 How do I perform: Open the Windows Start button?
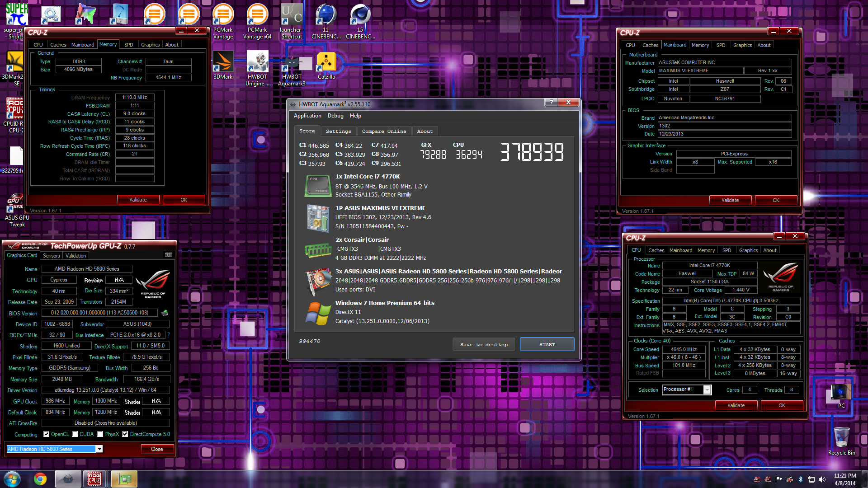point(12,479)
